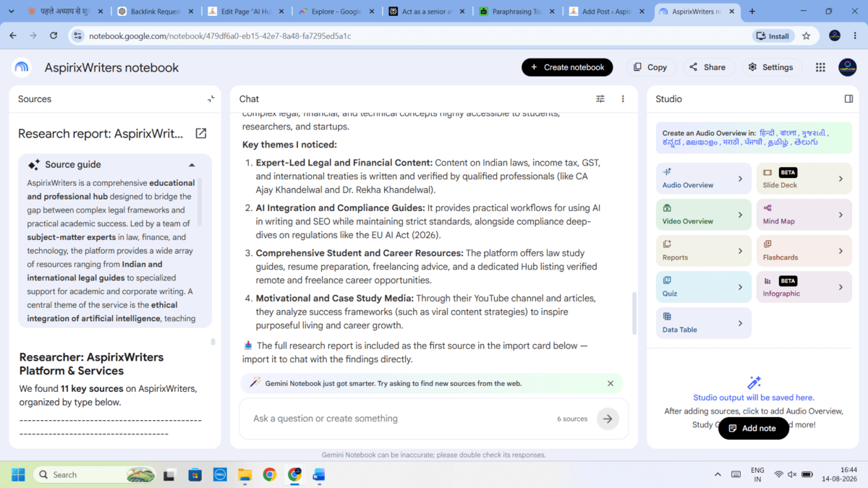Close the AspirixWriters notebook browser tab
Image resolution: width=868 pixels, height=488 pixels.
click(x=731, y=12)
